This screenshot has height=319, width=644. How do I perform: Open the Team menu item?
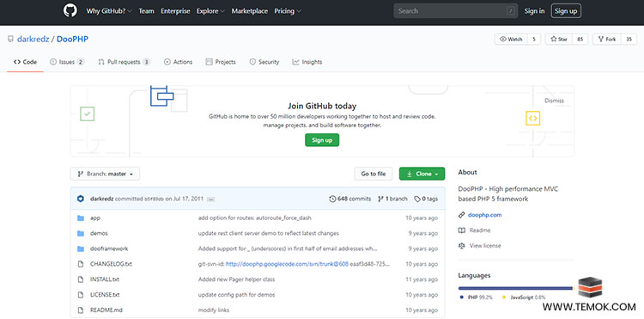(x=146, y=11)
